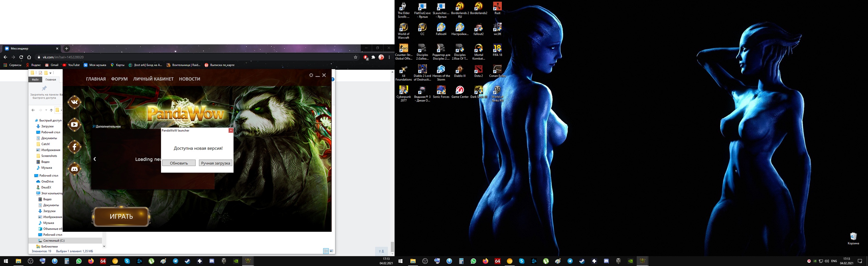Collapse news panel with left chevron

(95, 159)
